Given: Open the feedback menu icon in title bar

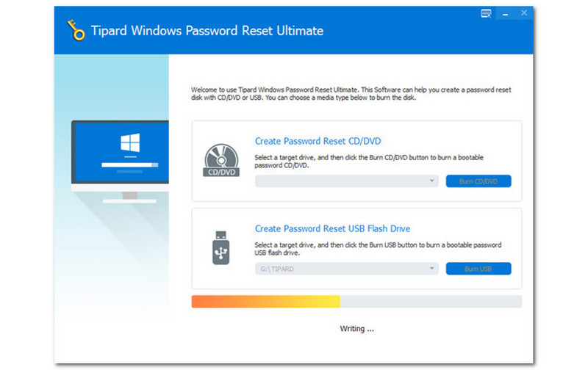Looking at the screenshot, I should pyautogui.click(x=486, y=13).
